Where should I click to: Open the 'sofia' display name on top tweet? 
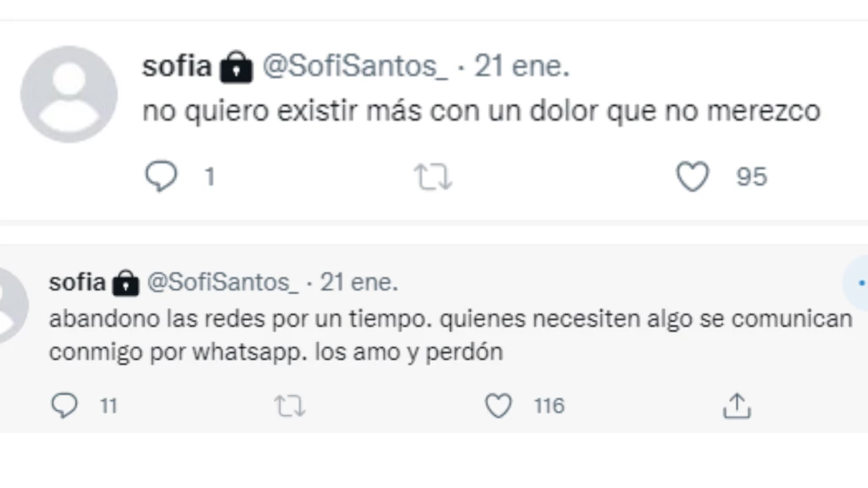(x=176, y=67)
